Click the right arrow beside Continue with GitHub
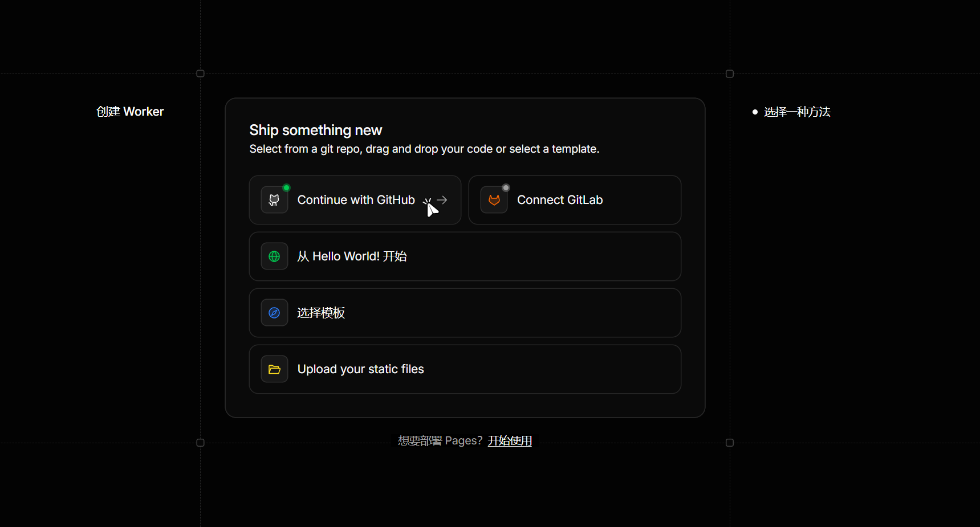Screen dimensions: 980x527 point(442,200)
